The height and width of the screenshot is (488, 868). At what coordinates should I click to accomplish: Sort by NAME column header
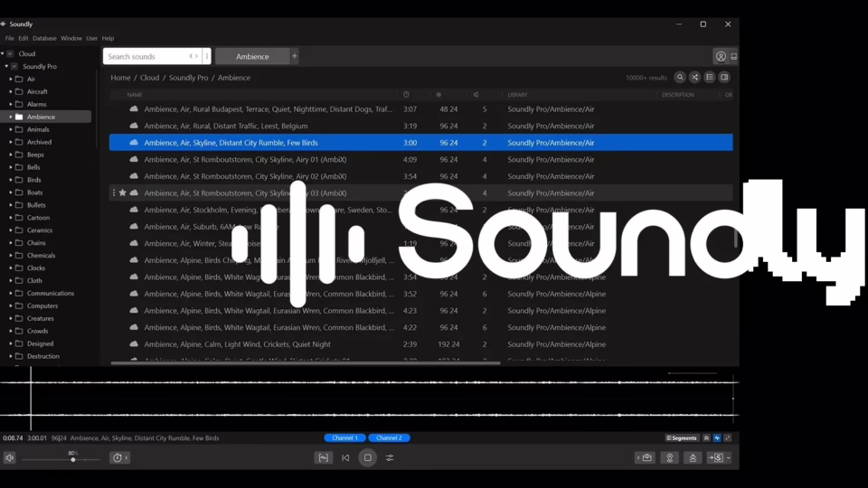coord(135,95)
